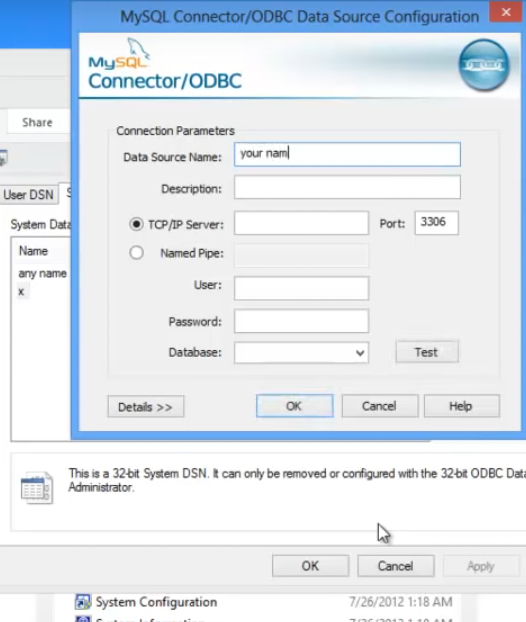This screenshot has height=622, width=526.
Task: Click into the Description text field
Action: (347, 187)
